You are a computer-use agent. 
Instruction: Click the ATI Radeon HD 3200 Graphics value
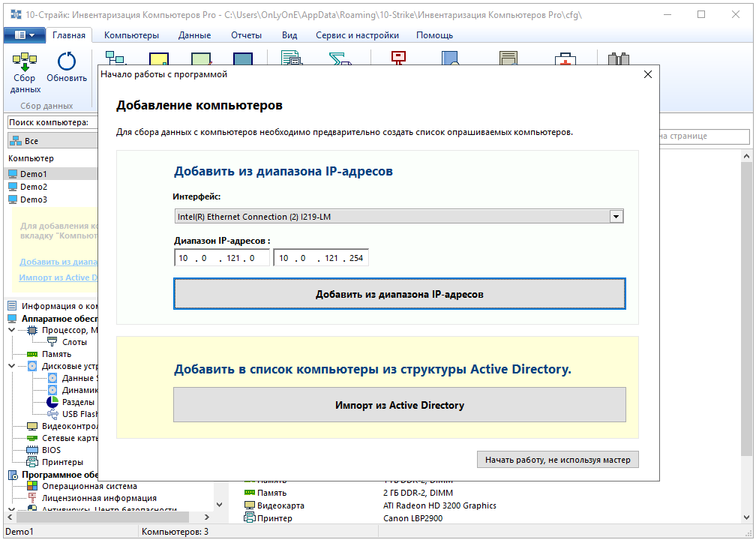tap(439, 505)
